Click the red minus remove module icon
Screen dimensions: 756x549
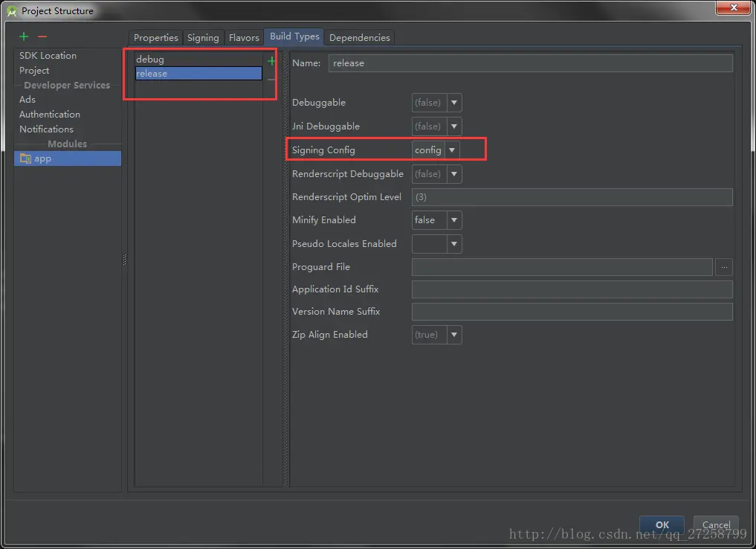point(42,36)
